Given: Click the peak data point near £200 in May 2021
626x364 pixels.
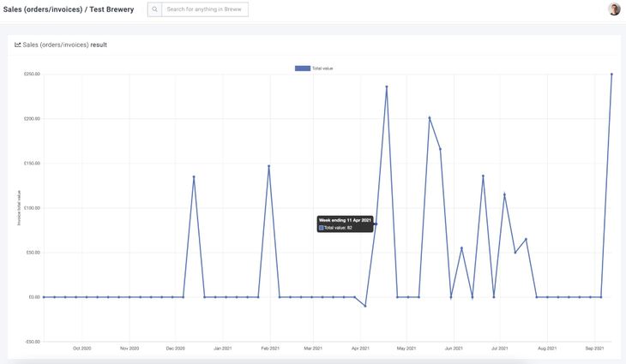Looking at the screenshot, I should (x=430, y=117).
